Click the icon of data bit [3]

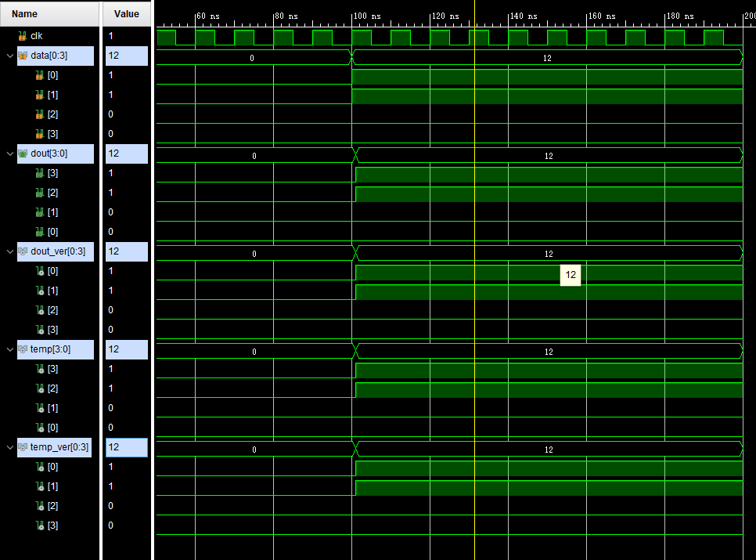(x=40, y=134)
